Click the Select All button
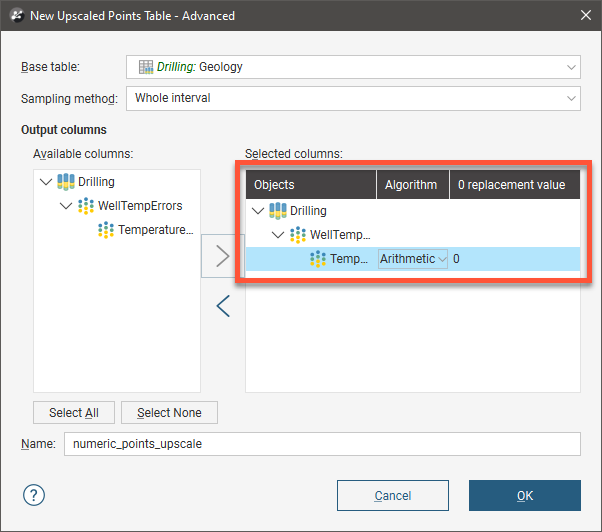 pos(74,413)
